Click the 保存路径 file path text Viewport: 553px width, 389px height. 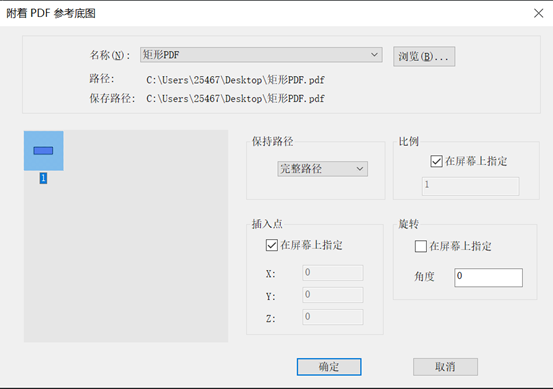pyautogui.click(x=235, y=98)
